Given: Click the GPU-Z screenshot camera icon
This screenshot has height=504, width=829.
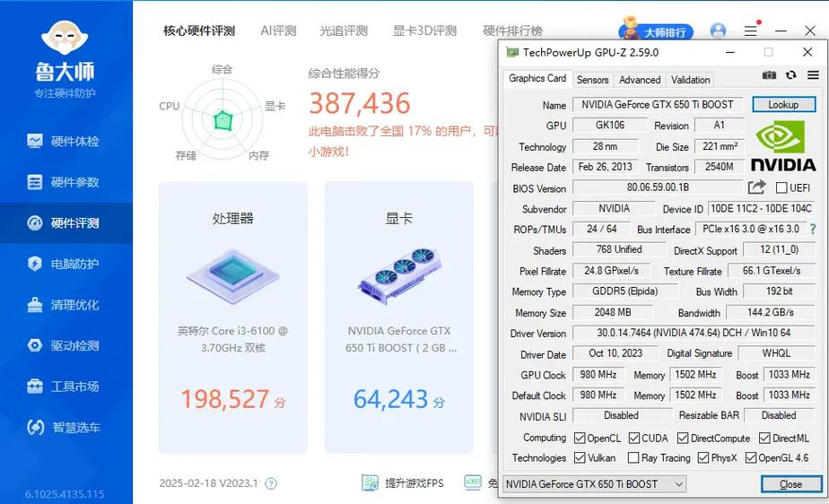Looking at the screenshot, I should tap(769, 76).
